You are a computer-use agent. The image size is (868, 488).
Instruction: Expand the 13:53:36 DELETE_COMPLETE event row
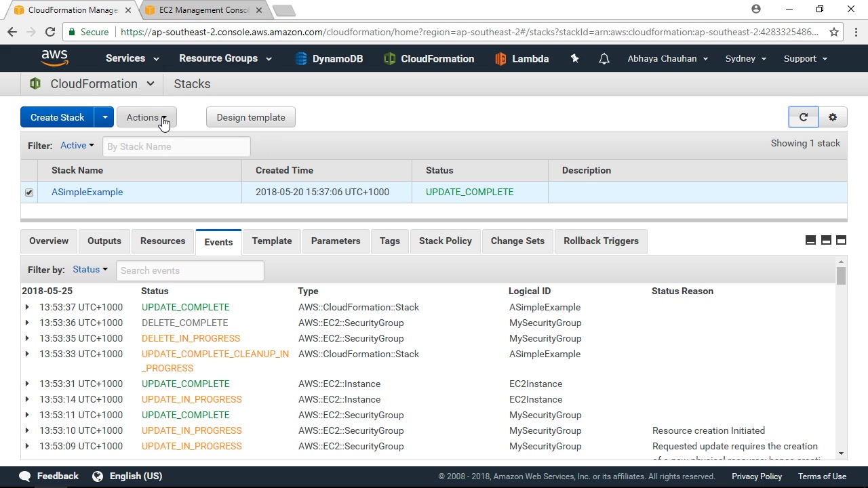27,323
